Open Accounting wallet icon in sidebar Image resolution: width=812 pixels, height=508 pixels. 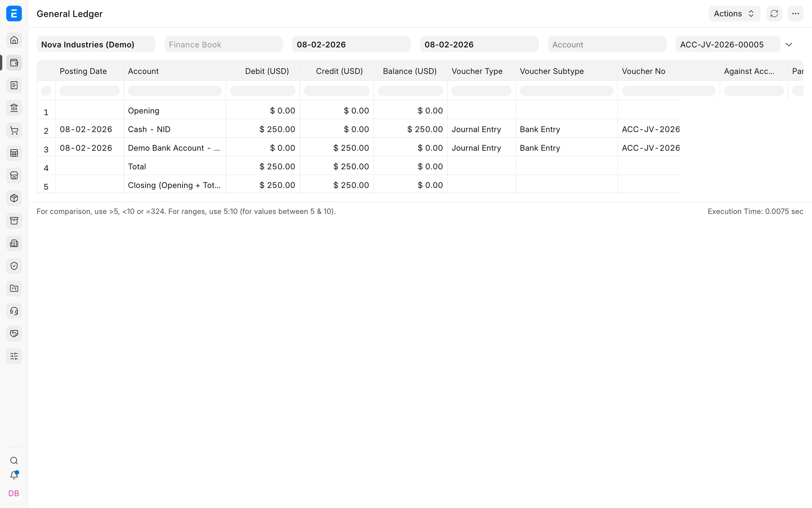[x=14, y=63]
